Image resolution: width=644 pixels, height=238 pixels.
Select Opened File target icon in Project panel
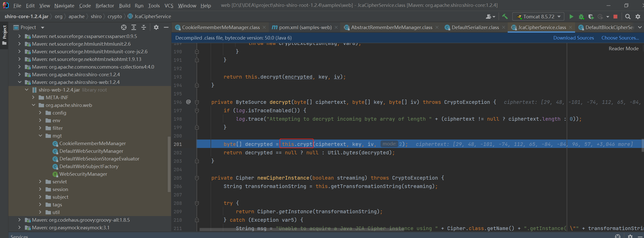click(124, 27)
